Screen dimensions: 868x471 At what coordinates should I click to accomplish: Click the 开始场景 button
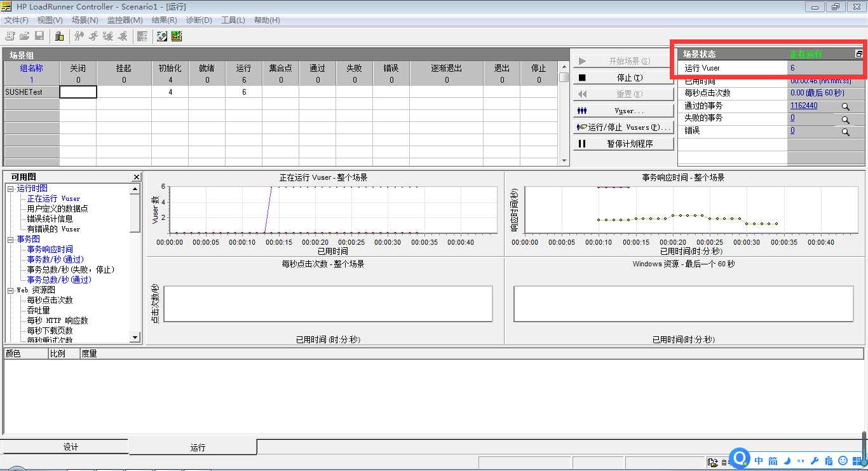pos(623,61)
